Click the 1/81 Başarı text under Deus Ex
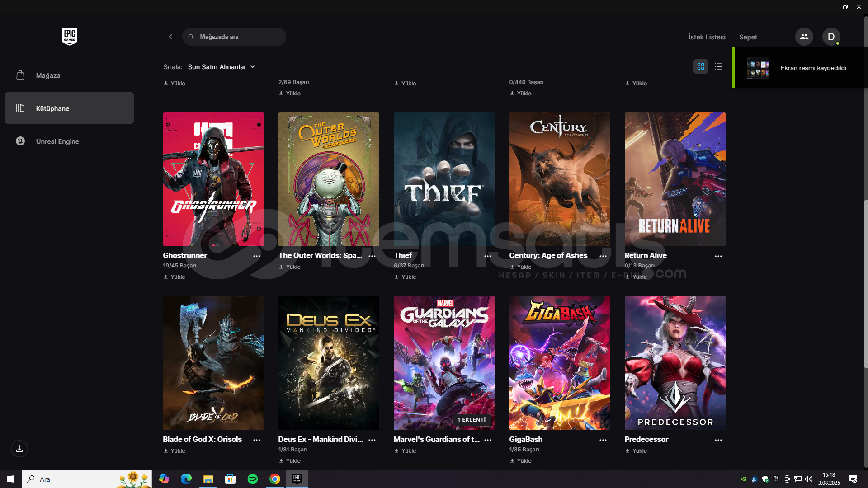The image size is (868, 488). [x=292, y=450]
